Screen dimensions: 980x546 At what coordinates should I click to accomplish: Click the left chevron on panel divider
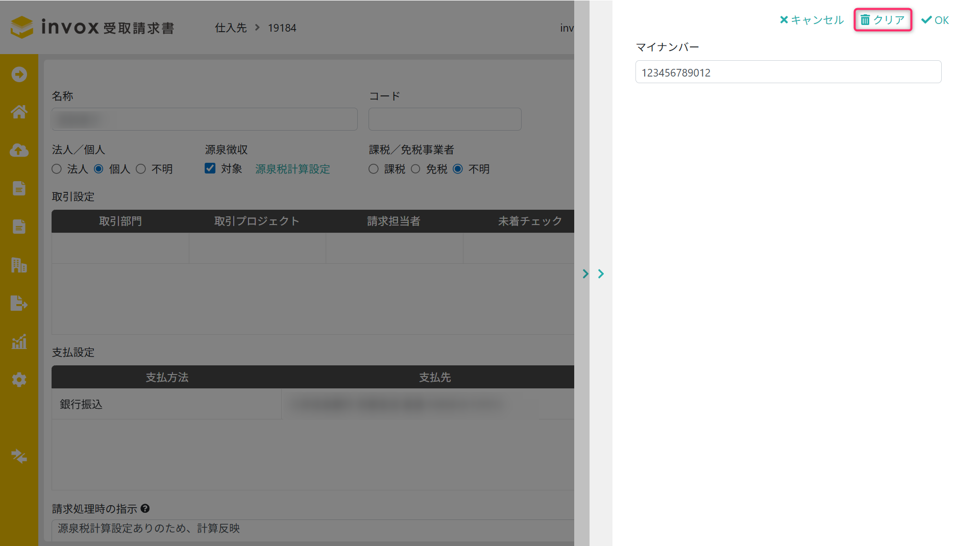pos(585,274)
